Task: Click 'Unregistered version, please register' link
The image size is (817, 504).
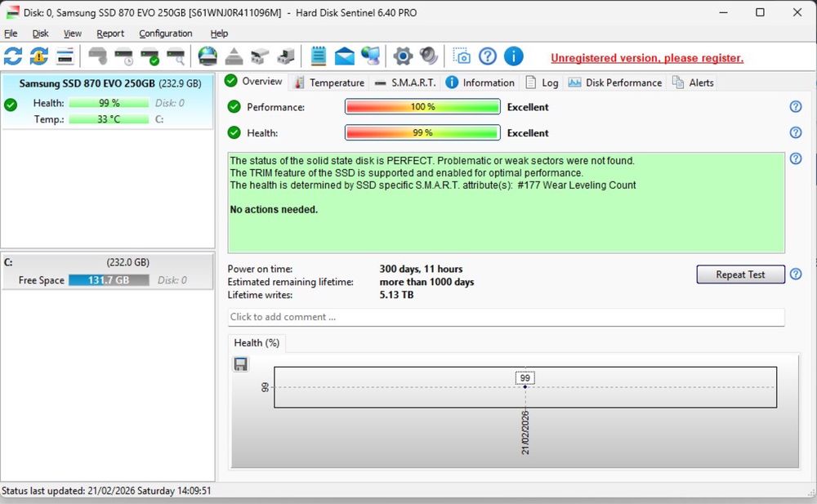Action: click(647, 58)
